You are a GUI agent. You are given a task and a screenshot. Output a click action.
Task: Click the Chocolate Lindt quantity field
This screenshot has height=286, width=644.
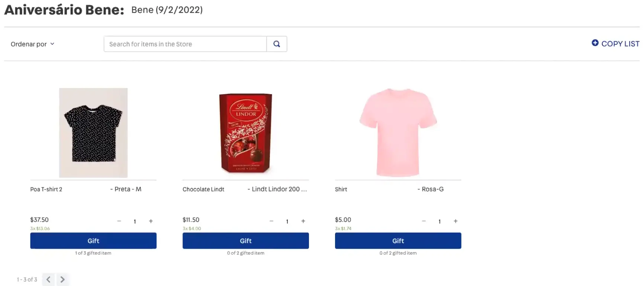click(x=287, y=221)
